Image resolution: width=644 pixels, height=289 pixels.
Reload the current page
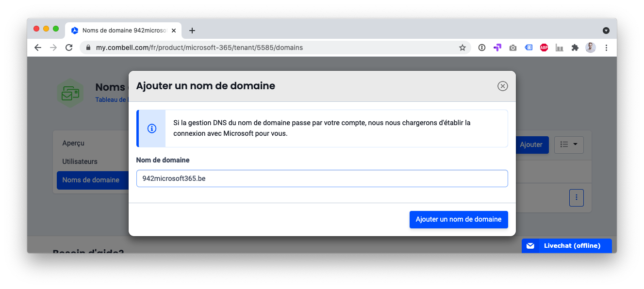coord(69,48)
